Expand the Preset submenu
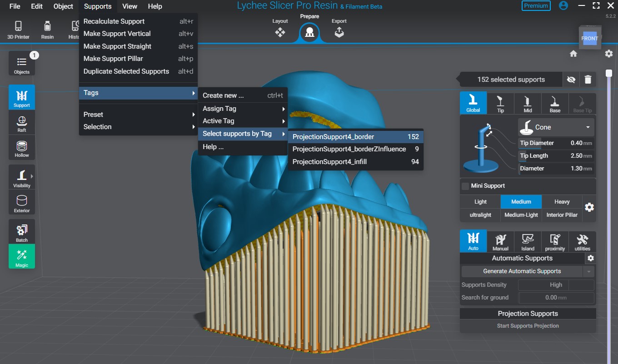Image resolution: width=618 pixels, height=364 pixels. (x=138, y=115)
